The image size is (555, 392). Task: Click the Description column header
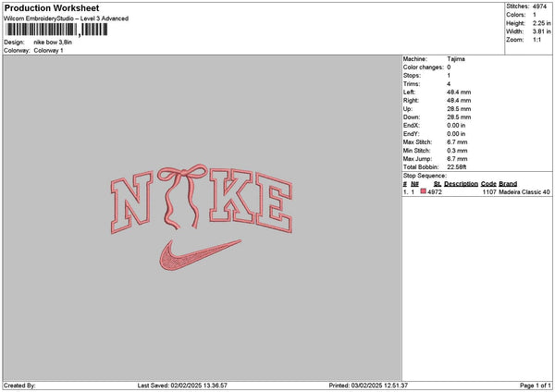click(461, 184)
